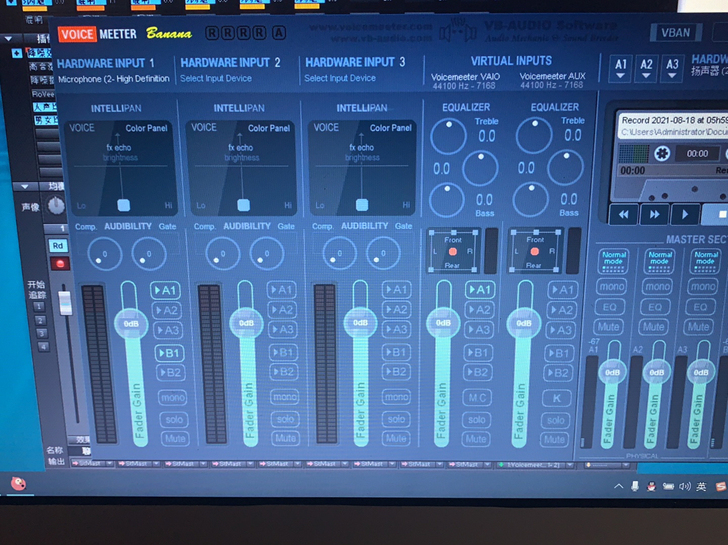Open the A1 hardware output dropdown
The height and width of the screenshot is (545, 728).
(621, 68)
